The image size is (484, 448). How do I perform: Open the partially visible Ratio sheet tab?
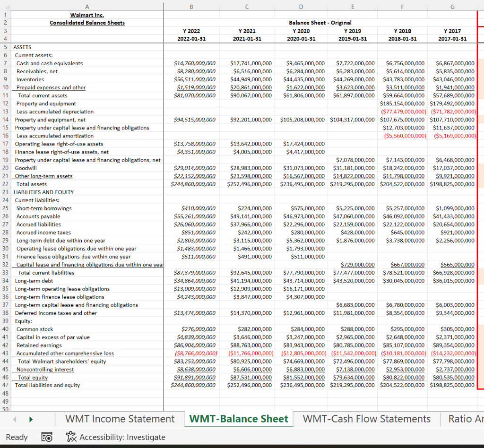coord(466,419)
